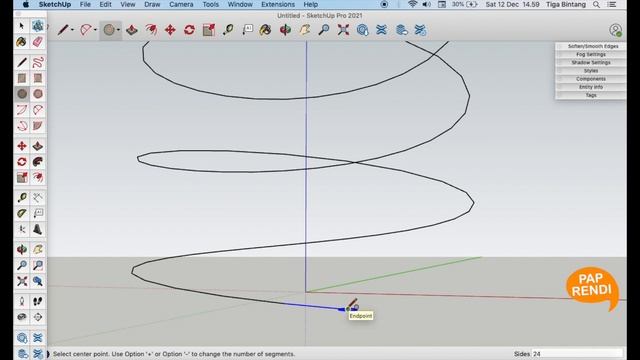Select the Follow Me tool
640x360 pixels.
pyautogui.click(x=38, y=162)
